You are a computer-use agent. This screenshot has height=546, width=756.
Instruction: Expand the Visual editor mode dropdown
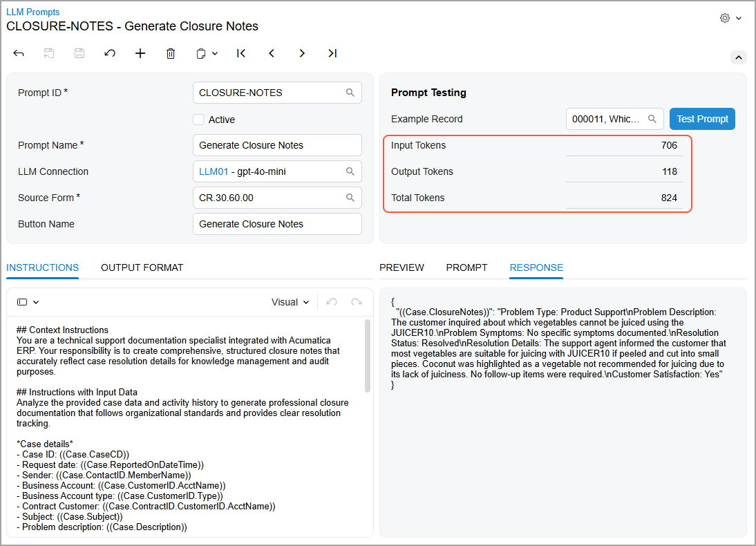(290, 303)
